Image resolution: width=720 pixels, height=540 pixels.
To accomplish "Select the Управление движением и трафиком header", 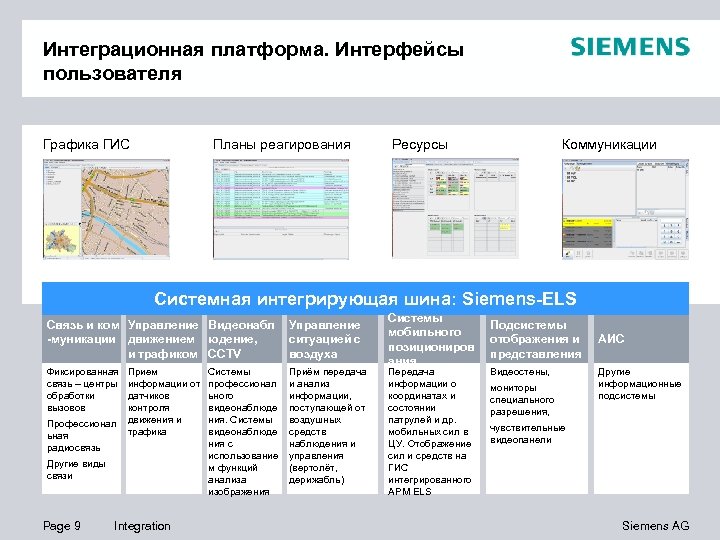I will [x=163, y=339].
